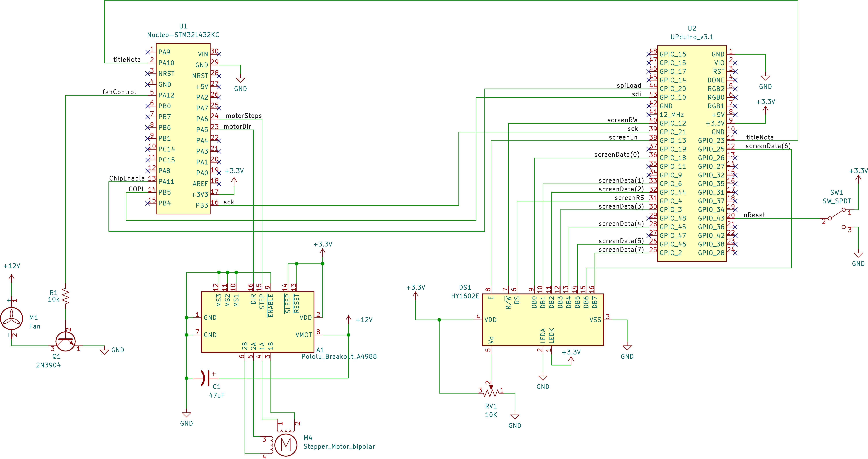Select the R1 10k resistor symbol
This screenshot has width=868, height=459.
[x=65, y=296]
